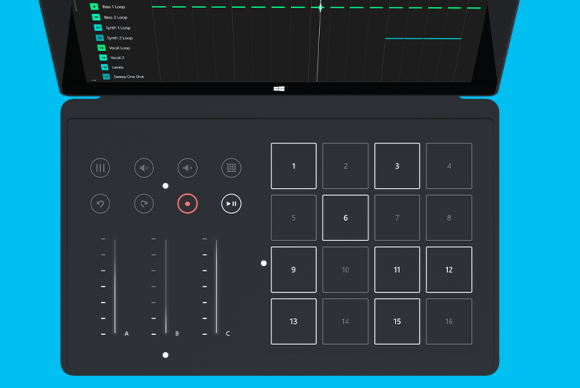
Task: Trigger drum pad 5
Action: click(294, 218)
